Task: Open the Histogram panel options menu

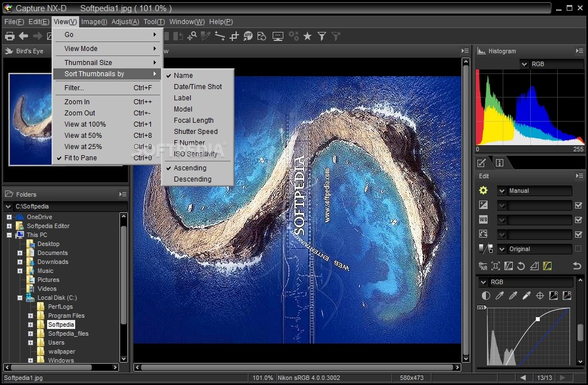Action: click(x=580, y=51)
